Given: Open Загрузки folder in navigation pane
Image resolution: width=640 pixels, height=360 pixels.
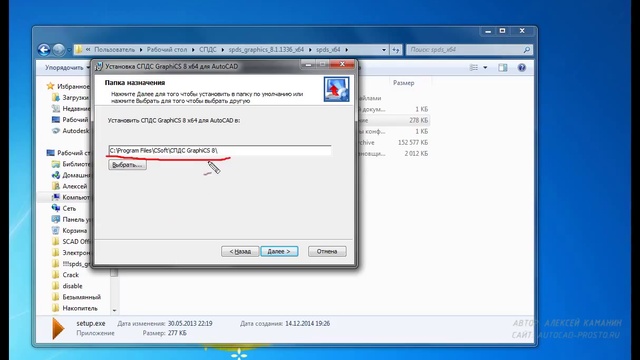Looking at the screenshot, I should pyautogui.click(x=71, y=98).
